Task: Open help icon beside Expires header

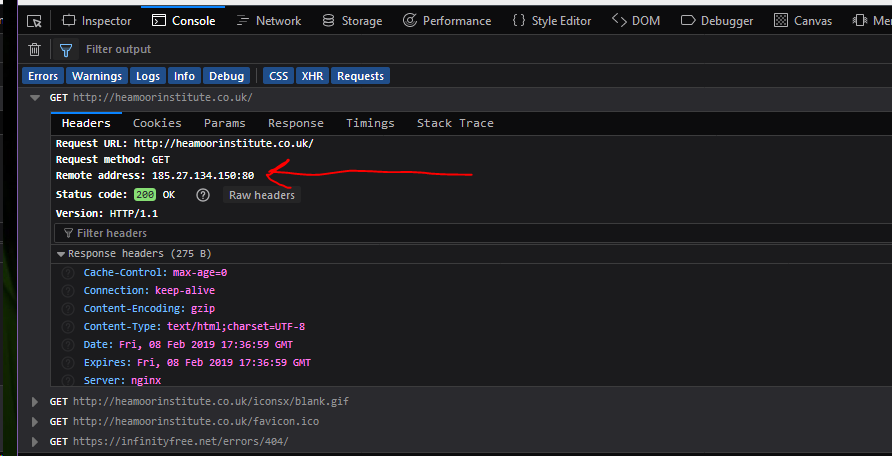Action: pos(68,363)
